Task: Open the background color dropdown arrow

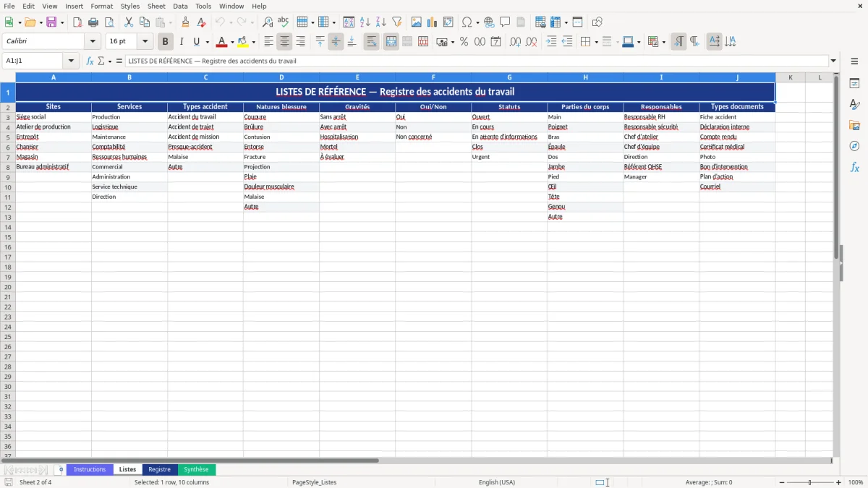Action: coord(253,42)
